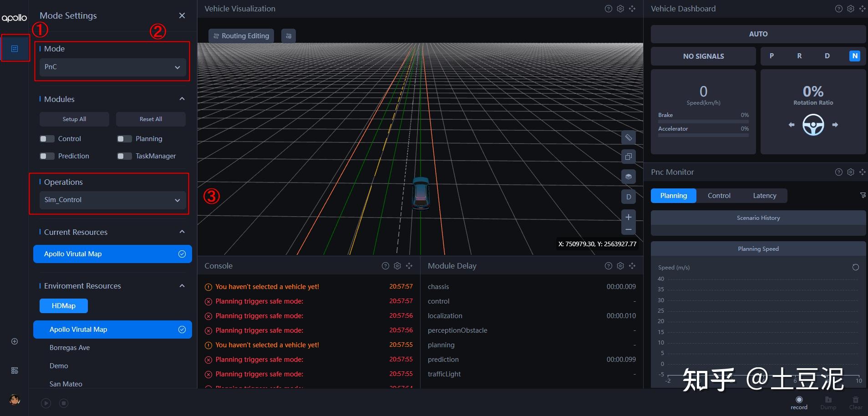Viewport: 868px width, 416px height.
Task: Click the Reset All button
Action: (x=151, y=119)
